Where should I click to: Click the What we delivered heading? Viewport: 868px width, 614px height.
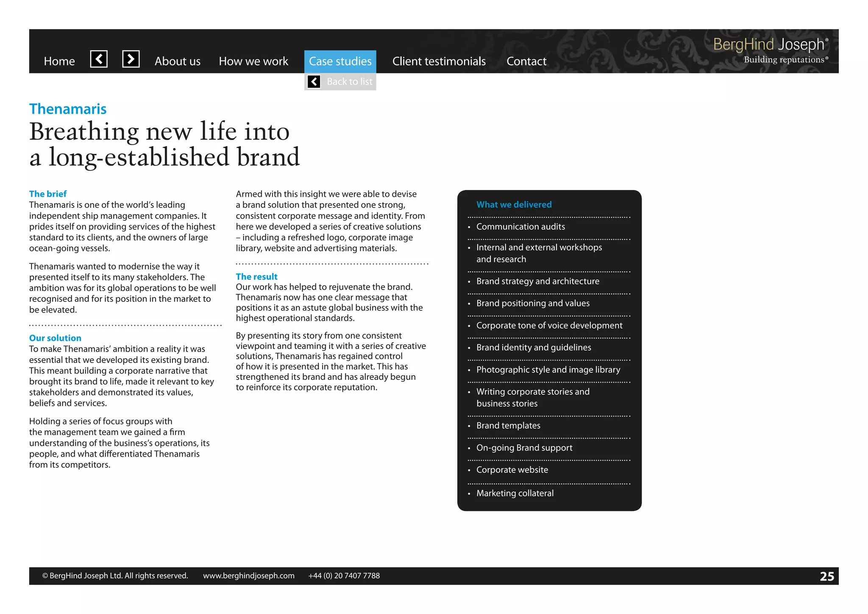tap(514, 204)
